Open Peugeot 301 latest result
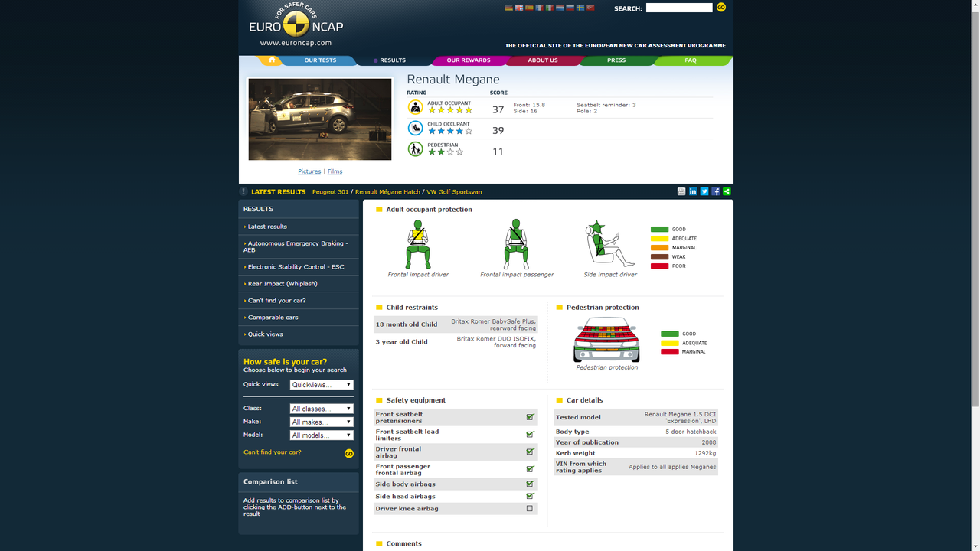Image resolution: width=980 pixels, height=551 pixels. point(330,191)
